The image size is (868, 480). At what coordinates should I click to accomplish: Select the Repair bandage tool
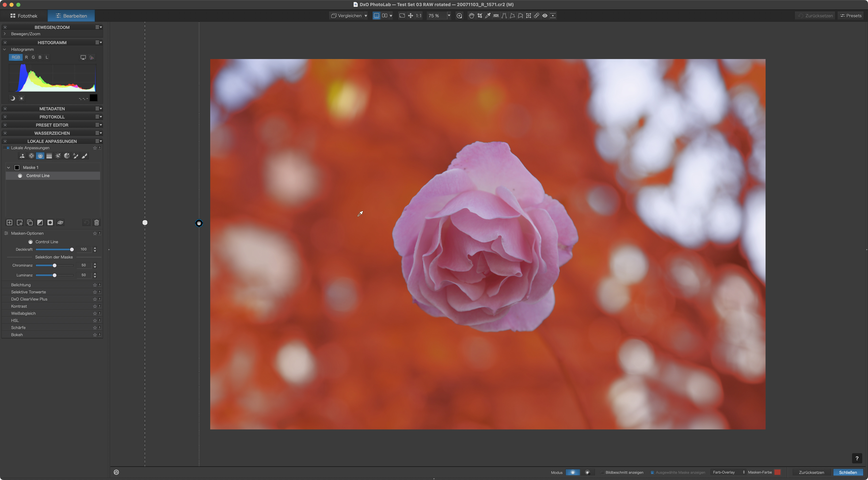[536, 15]
